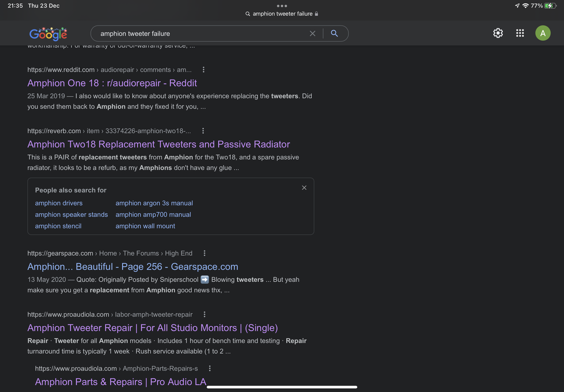Open more options for labor-amph-tweeter-repair result
564x392 pixels.
click(x=204, y=314)
